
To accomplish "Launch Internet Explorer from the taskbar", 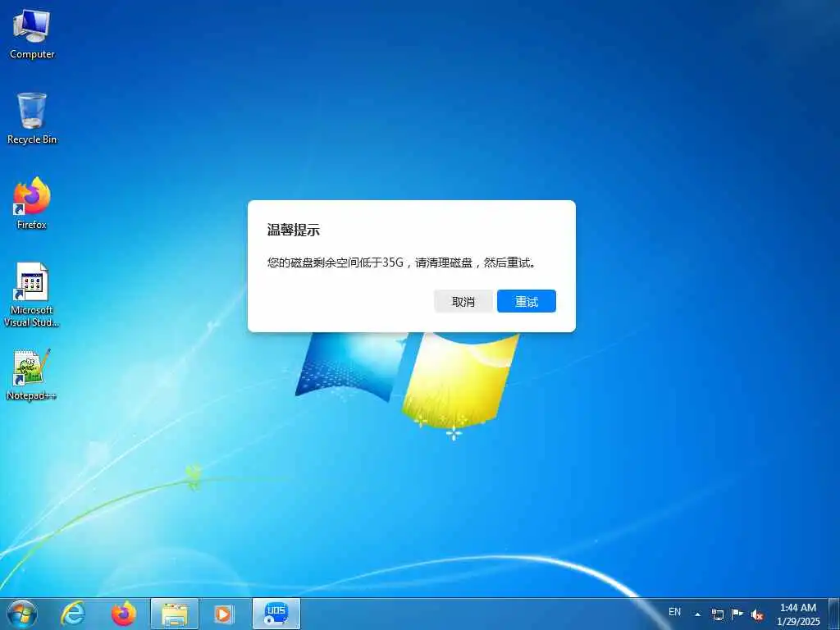I will point(73,614).
